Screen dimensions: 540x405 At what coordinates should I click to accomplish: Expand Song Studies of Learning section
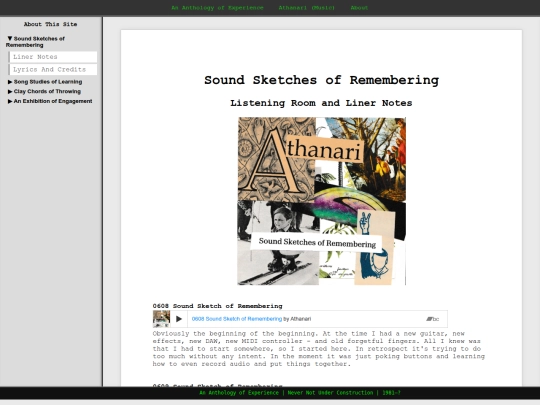(x=45, y=82)
